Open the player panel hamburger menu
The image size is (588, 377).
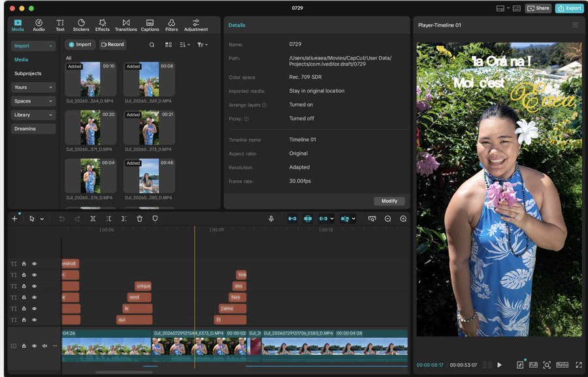point(575,25)
